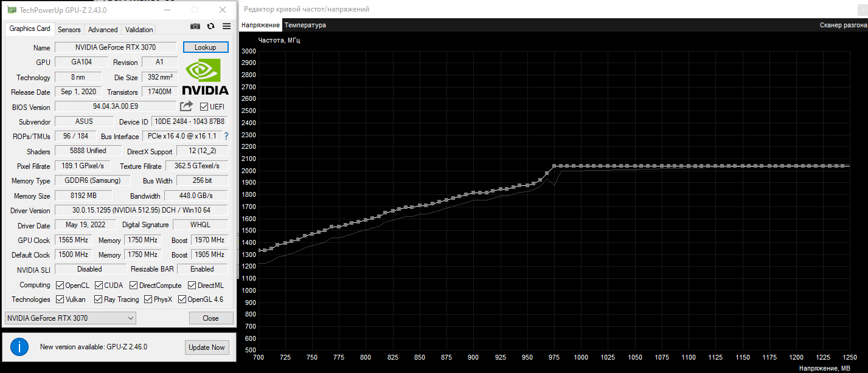Open the Validation tab
This screenshot has width=868, height=373.
tap(139, 30)
